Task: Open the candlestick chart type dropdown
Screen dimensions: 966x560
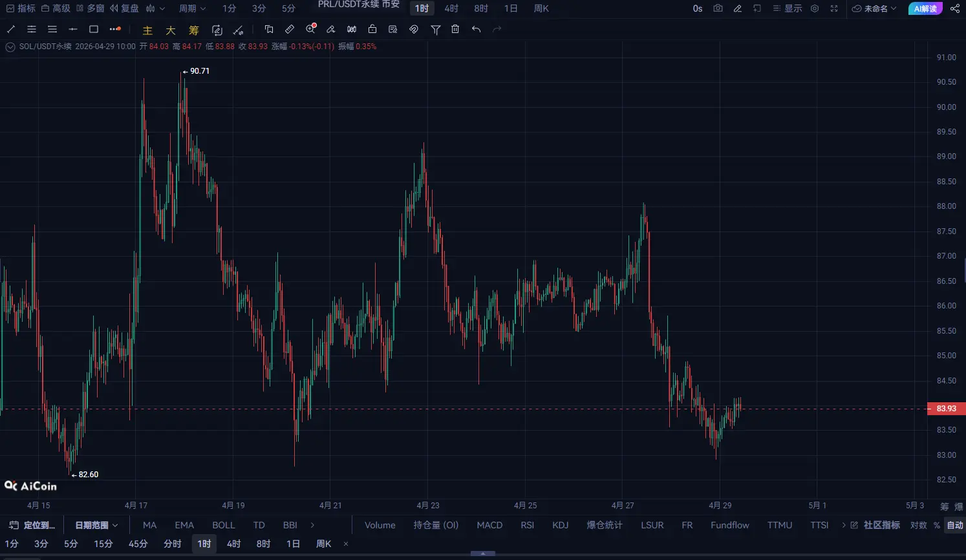Action: [x=155, y=8]
